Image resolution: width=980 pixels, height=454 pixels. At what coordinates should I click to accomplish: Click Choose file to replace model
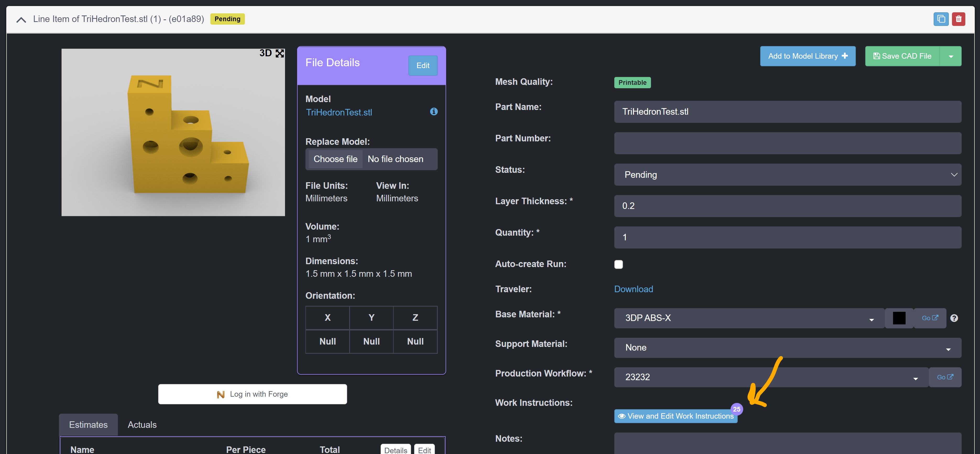point(335,159)
